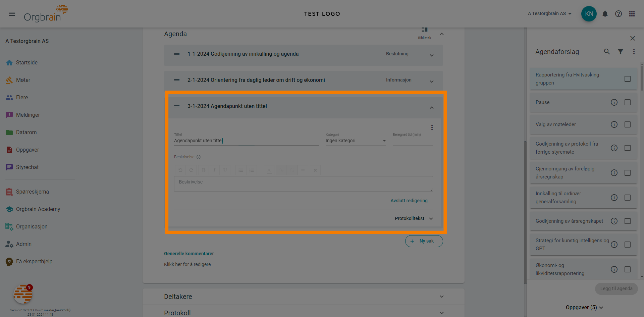
Task: Click the redo button in description editor
Action: [191, 170]
